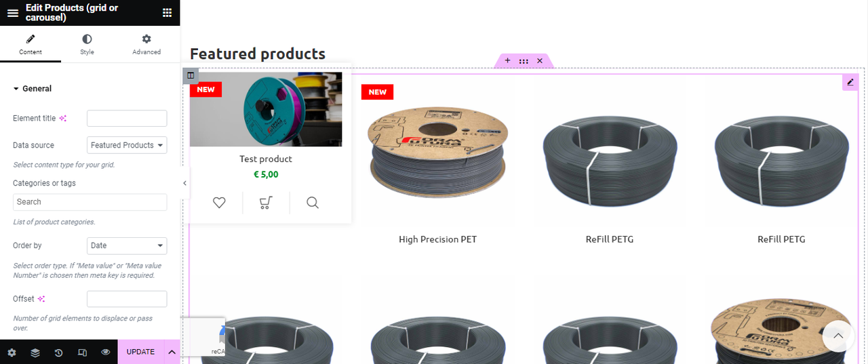Expand save options arrow next to Update
This screenshot has height=364, width=868.
click(x=172, y=352)
